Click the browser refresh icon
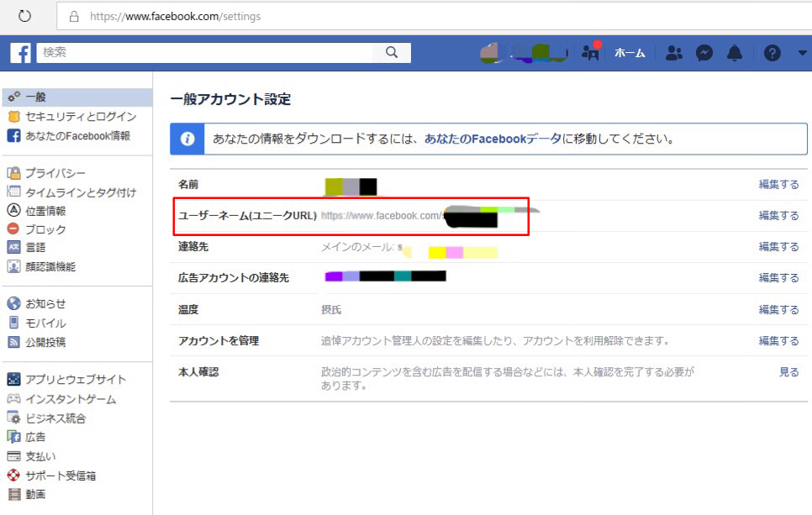The image size is (812, 515). click(24, 15)
